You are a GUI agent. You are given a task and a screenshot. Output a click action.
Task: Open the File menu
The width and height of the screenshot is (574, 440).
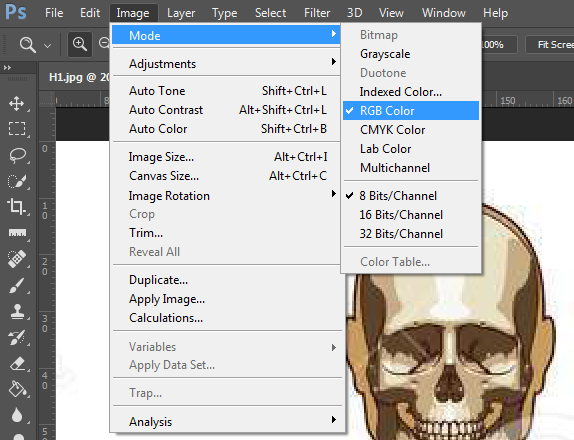[54, 13]
